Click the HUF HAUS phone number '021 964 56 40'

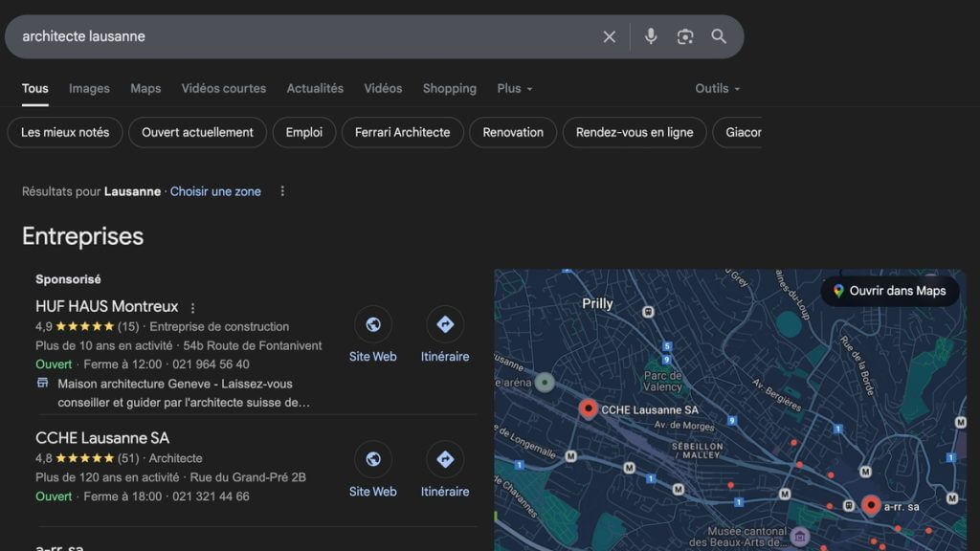pyautogui.click(x=211, y=364)
